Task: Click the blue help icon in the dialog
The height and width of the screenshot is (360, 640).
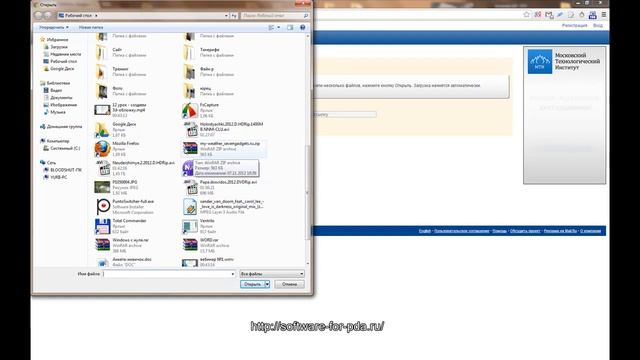Action: (302, 27)
